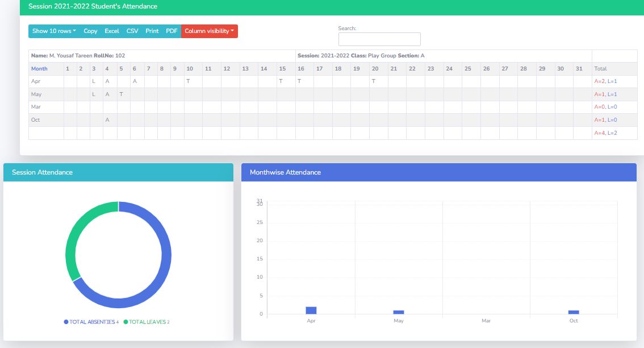Click the Print button
This screenshot has height=348, width=644.
[x=152, y=31]
